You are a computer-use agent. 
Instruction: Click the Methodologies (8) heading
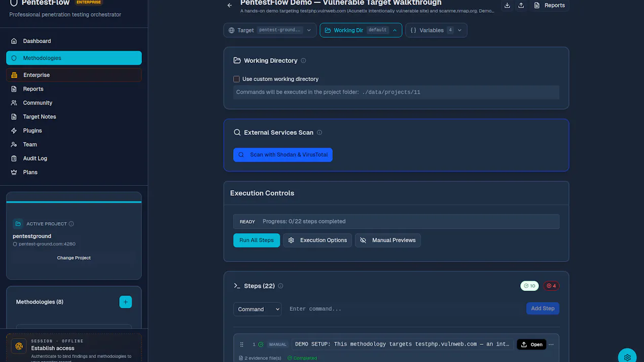click(40, 302)
